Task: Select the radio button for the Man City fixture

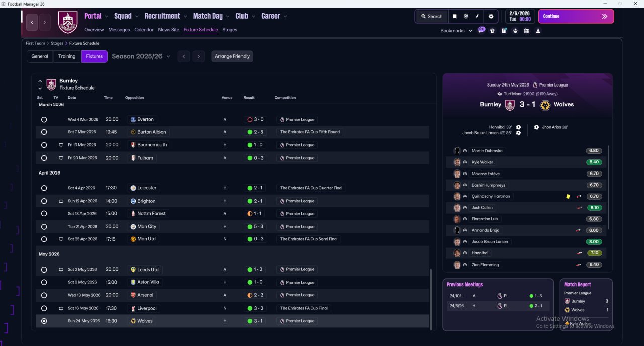Action: (x=44, y=227)
